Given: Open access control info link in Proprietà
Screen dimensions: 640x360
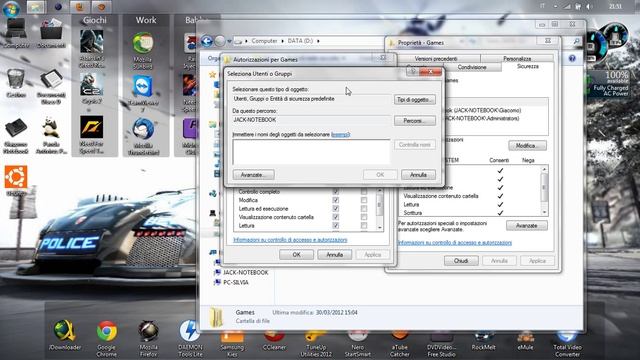Looking at the screenshot, I should point(455,243).
